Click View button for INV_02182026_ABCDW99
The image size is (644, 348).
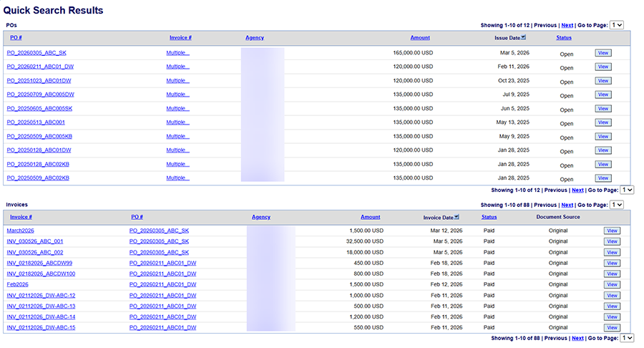coord(612,263)
